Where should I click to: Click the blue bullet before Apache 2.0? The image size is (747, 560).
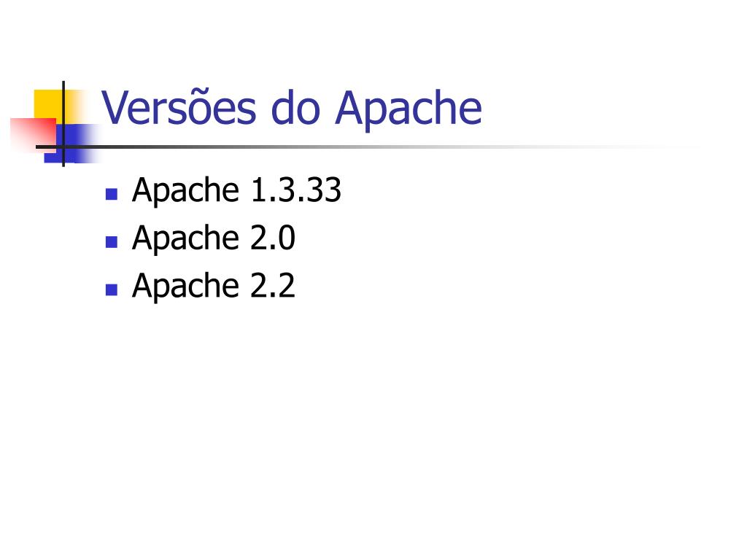[112, 242]
